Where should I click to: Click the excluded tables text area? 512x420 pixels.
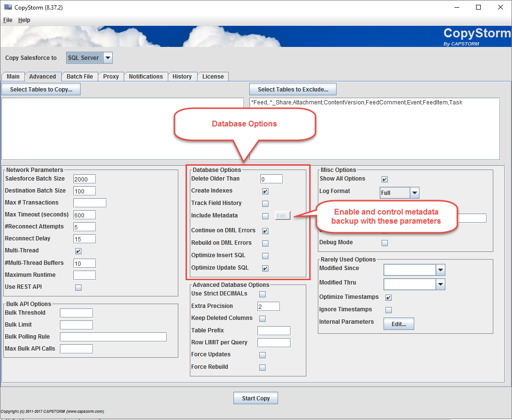(x=374, y=129)
